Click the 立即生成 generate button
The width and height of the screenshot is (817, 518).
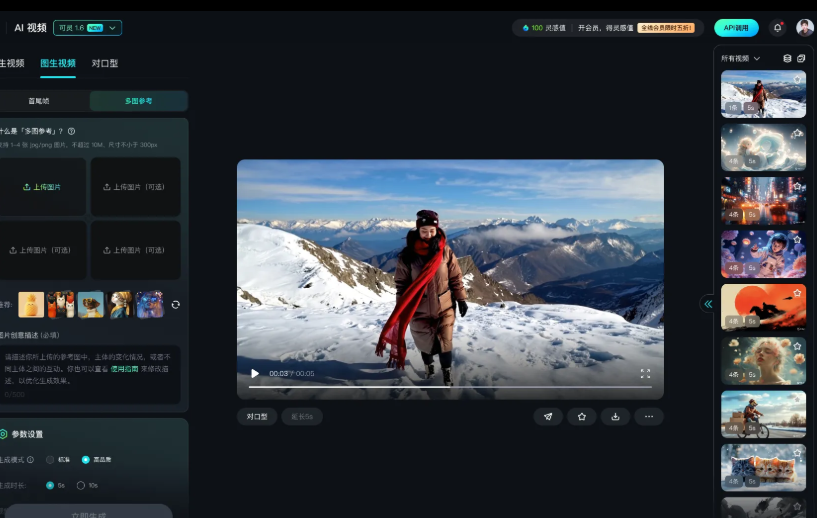pyautogui.click(x=88, y=513)
